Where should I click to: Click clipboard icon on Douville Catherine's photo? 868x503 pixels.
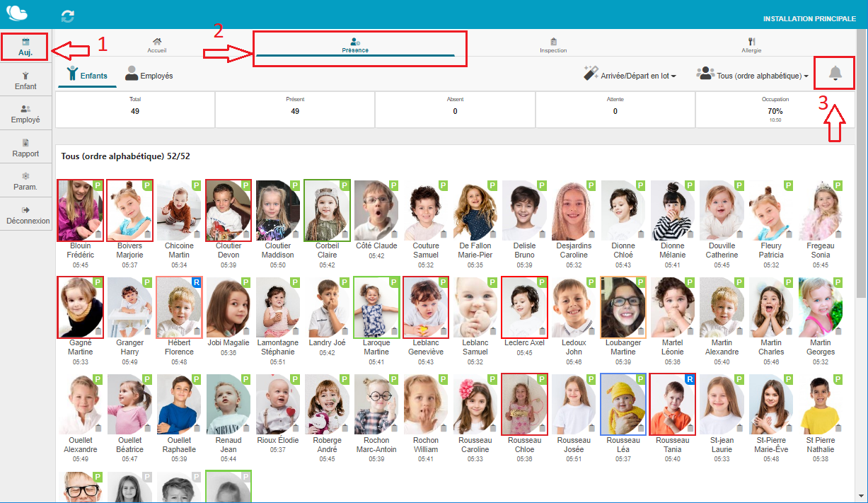(x=739, y=235)
